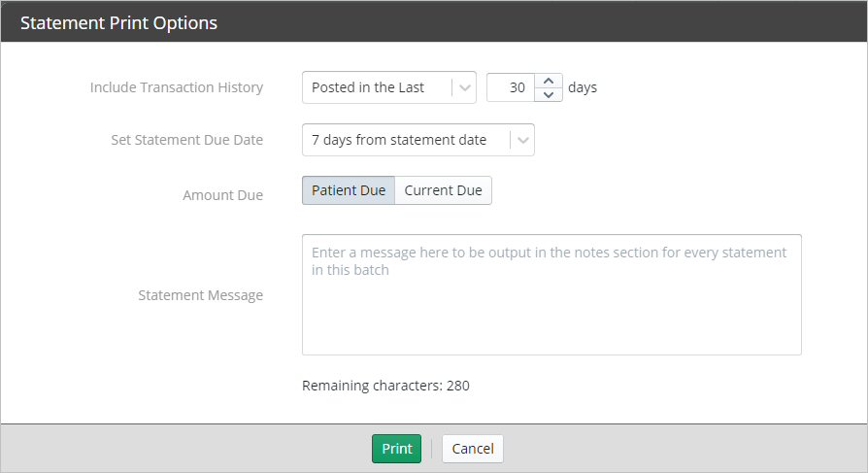Click the "Statement Message" label

[x=201, y=295]
